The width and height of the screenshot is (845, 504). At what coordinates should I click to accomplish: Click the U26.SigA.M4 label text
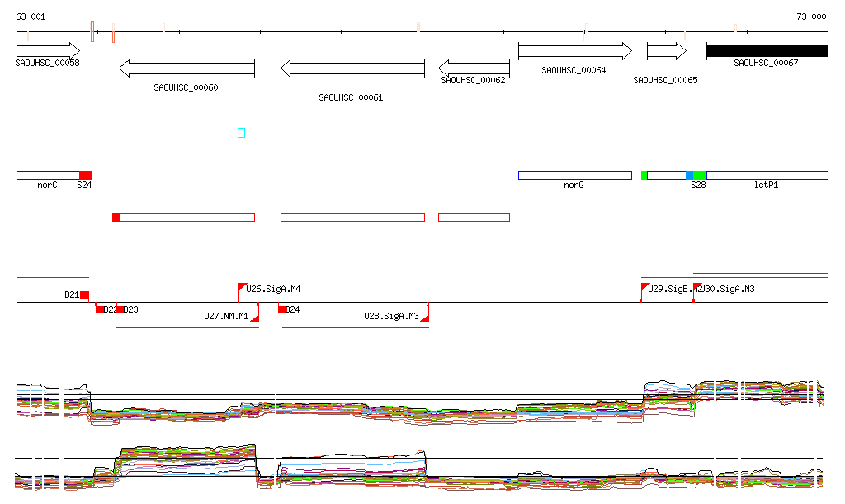click(273, 290)
